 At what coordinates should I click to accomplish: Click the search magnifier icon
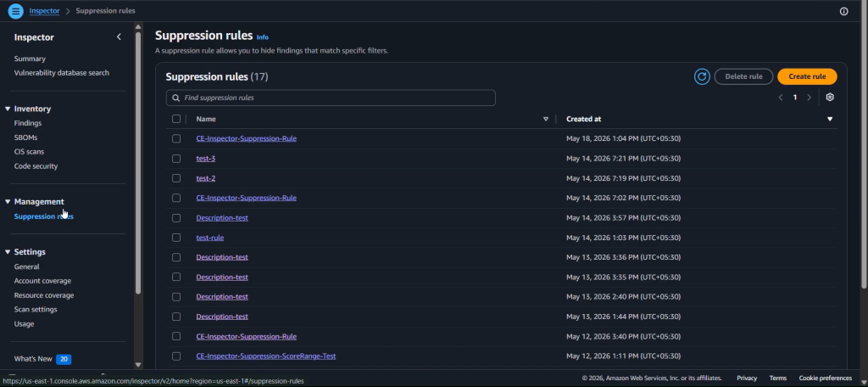coord(176,98)
